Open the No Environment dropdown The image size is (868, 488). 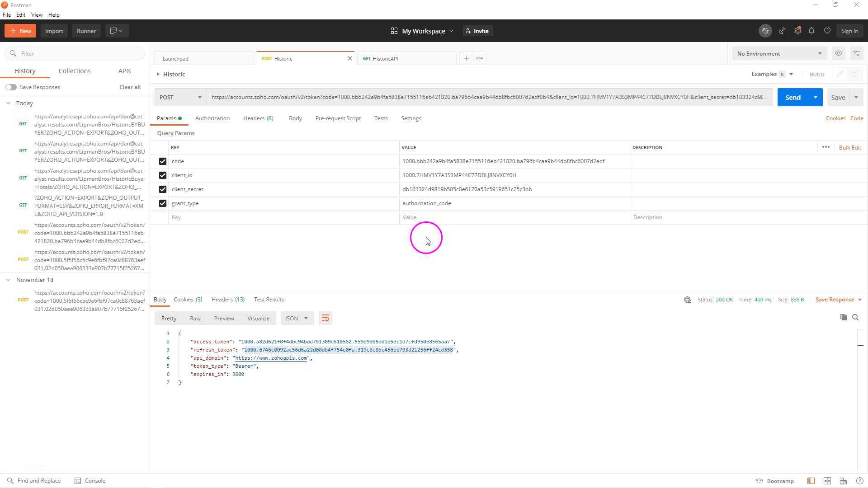tap(779, 53)
